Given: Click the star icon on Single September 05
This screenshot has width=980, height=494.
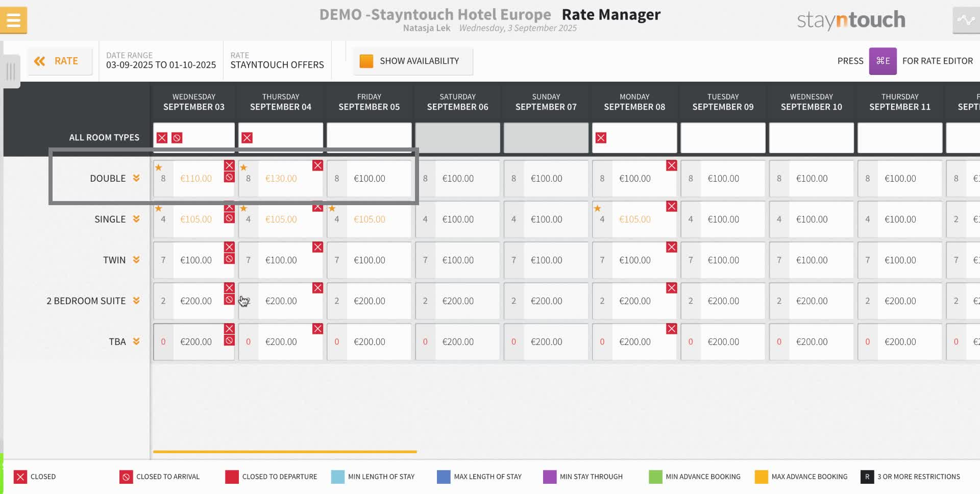Looking at the screenshot, I should click(x=332, y=208).
